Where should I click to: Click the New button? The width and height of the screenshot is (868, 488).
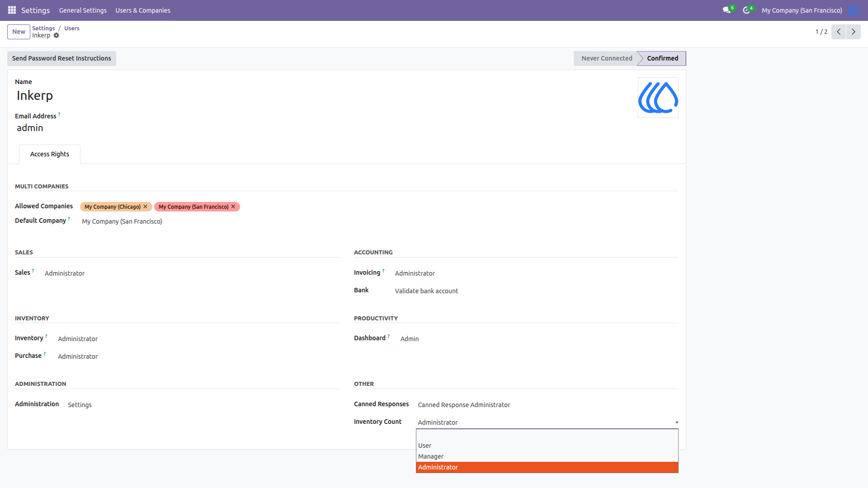(19, 32)
